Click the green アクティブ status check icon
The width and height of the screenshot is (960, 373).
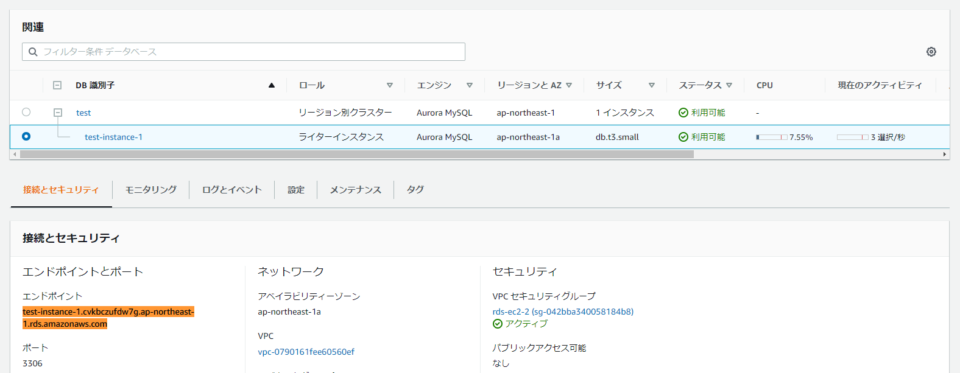[497, 323]
